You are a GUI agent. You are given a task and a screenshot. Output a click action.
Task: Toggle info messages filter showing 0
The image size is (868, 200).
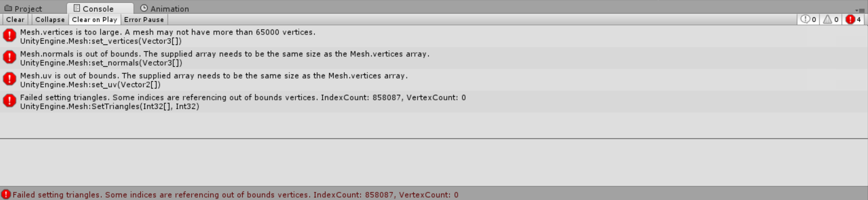tap(808, 20)
